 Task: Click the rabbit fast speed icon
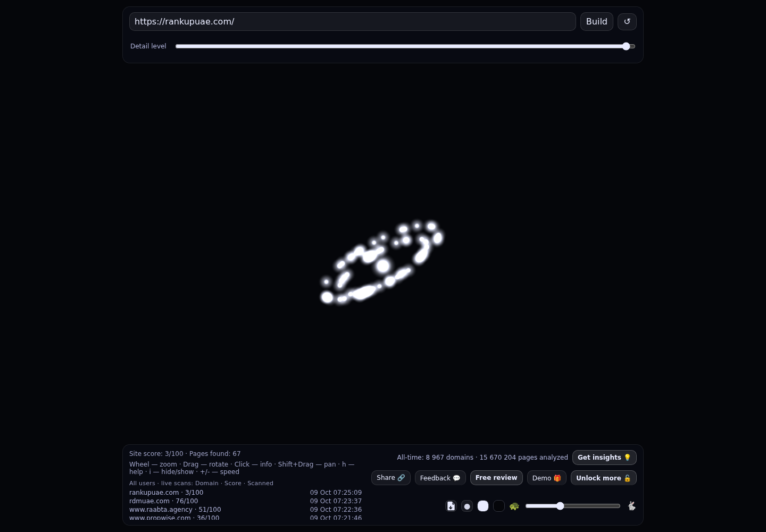(x=631, y=506)
